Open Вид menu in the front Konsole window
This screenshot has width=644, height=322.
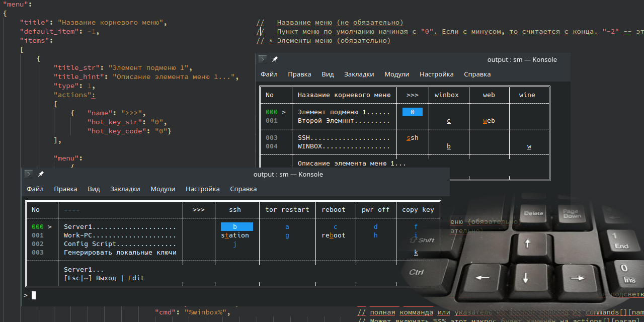(94, 189)
